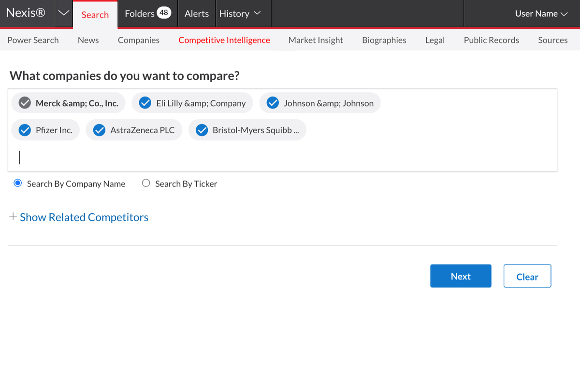
Task: Go to the Biographies section
Action: [x=384, y=40]
